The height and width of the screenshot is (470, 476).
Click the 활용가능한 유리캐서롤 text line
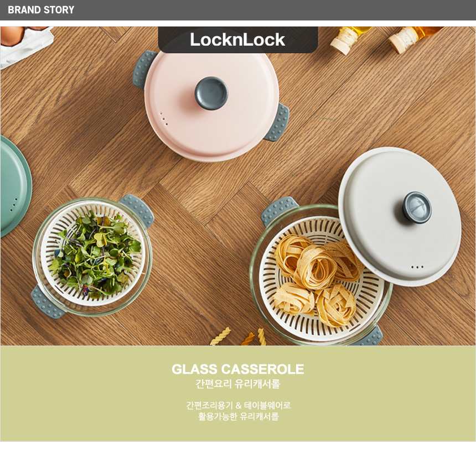[239, 416]
